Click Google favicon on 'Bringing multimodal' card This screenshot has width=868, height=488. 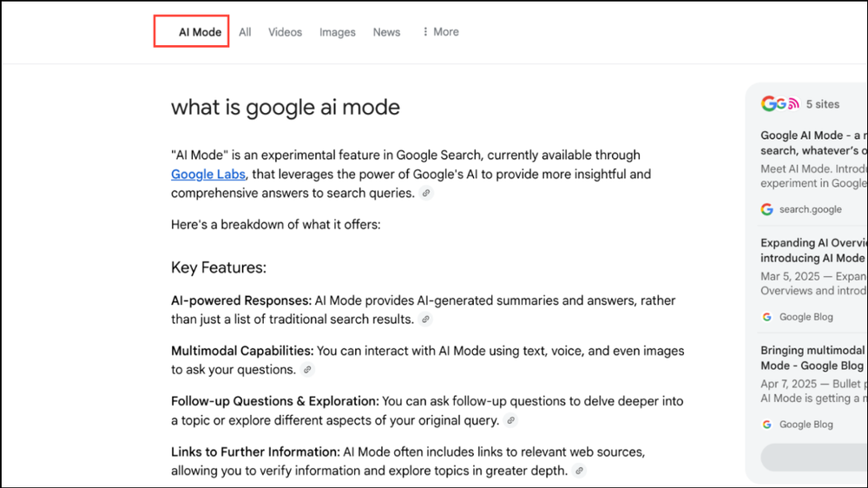766,425
